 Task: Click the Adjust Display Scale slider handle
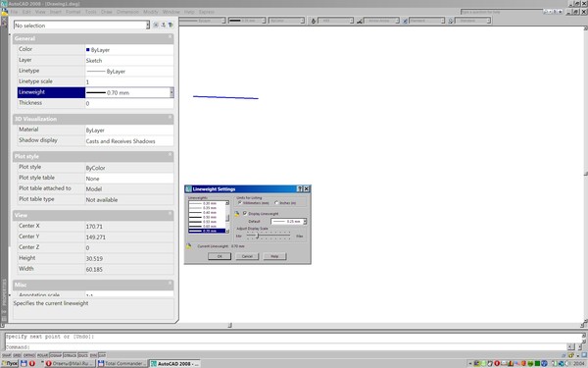(x=257, y=236)
